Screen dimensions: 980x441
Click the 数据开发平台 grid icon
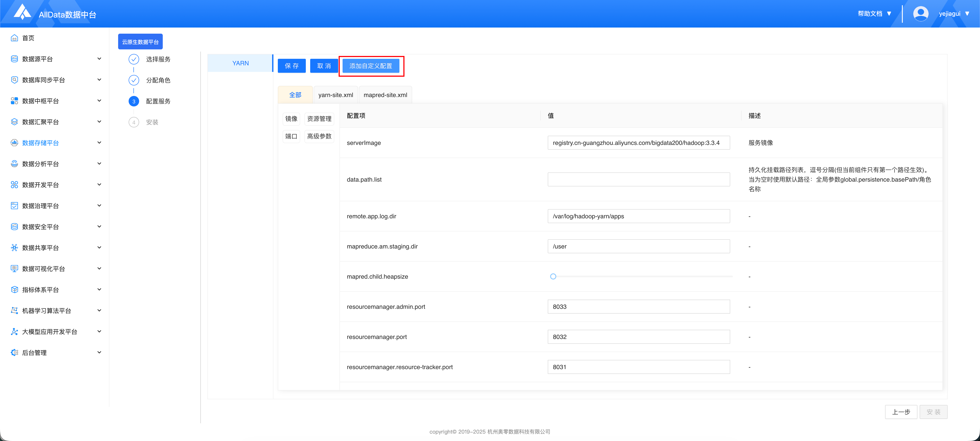coord(14,185)
